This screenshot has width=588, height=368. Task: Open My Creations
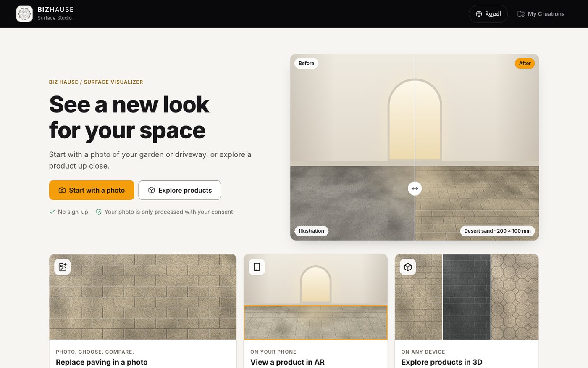(541, 14)
